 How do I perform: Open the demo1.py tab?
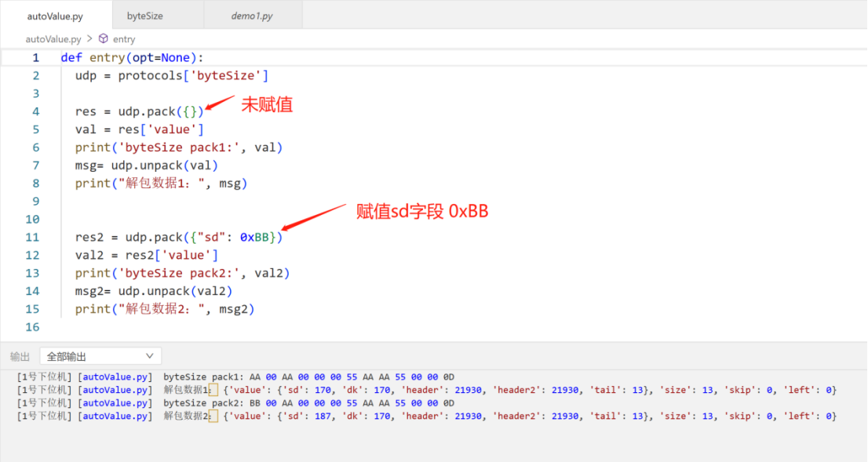(x=252, y=16)
